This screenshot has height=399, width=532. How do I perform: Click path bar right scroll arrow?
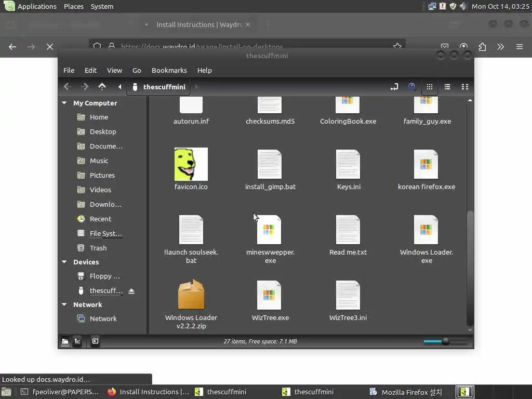click(x=196, y=87)
